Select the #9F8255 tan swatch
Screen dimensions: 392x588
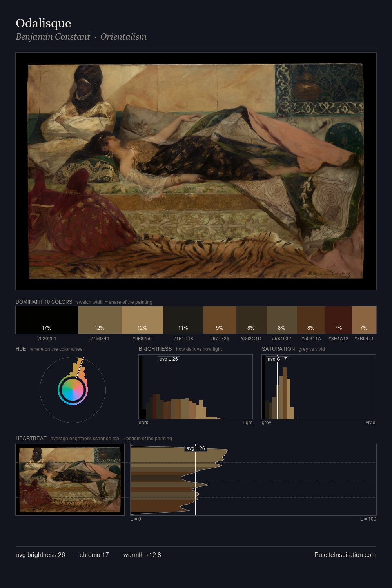[142, 320]
